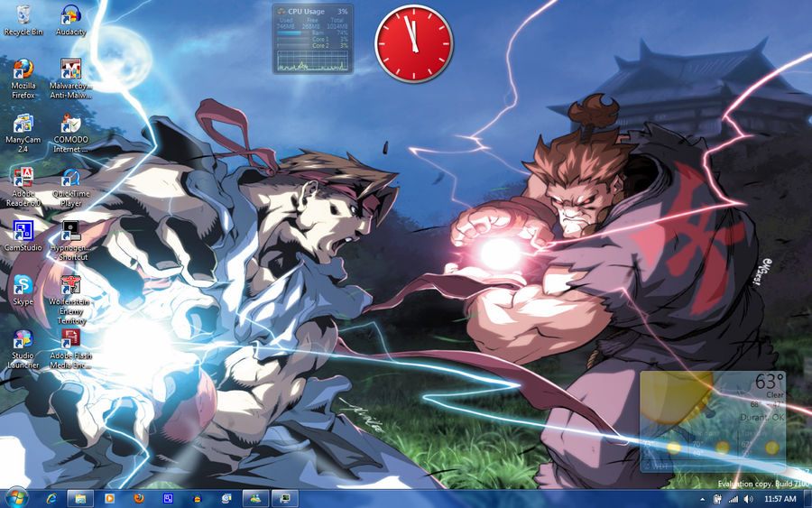Select the Wolfenstein Enemy Territory icon

pos(70,300)
